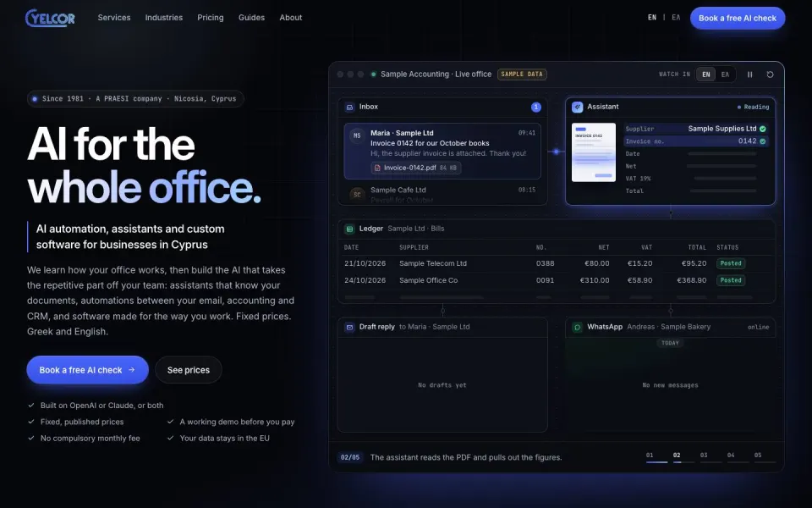Click the Posted status for Sample Telecom Ltd
This screenshot has height=508, width=812.
tap(731, 263)
